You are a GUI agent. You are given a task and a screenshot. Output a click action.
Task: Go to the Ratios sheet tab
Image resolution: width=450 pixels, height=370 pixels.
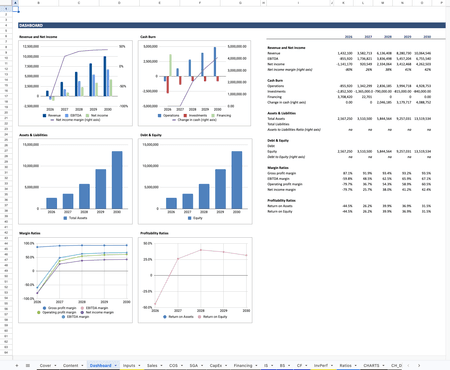pyautogui.click(x=345, y=366)
